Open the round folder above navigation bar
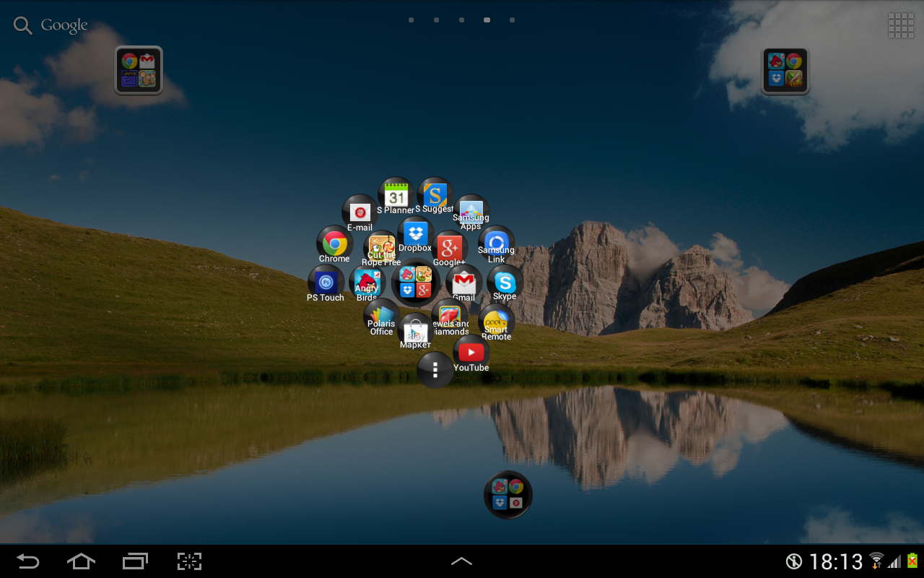 508,495
